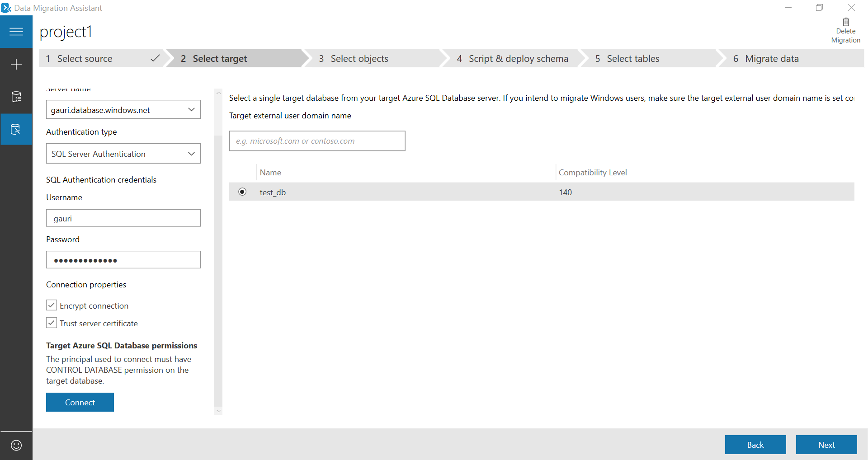Toggle the Trust server certificate checkbox
The image size is (868, 460).
(x=52, y=323)
